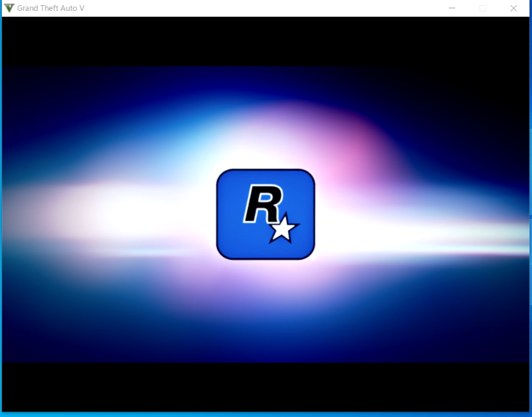Click the disabled maximize button
Viewport: 532px width, 417px height.
point(483,8)
